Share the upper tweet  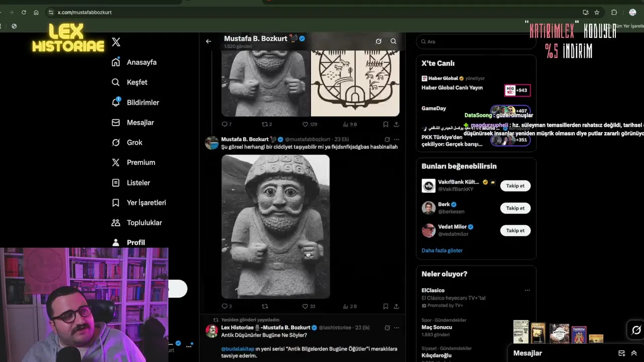(396, 124)
